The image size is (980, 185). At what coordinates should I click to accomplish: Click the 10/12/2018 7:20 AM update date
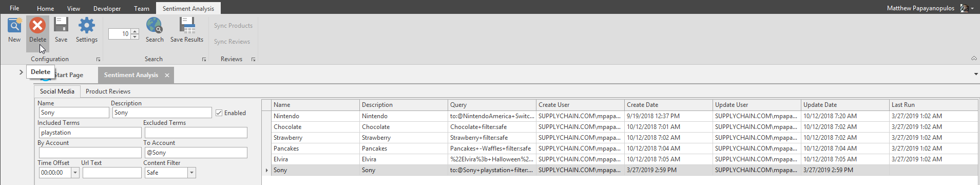845,116
